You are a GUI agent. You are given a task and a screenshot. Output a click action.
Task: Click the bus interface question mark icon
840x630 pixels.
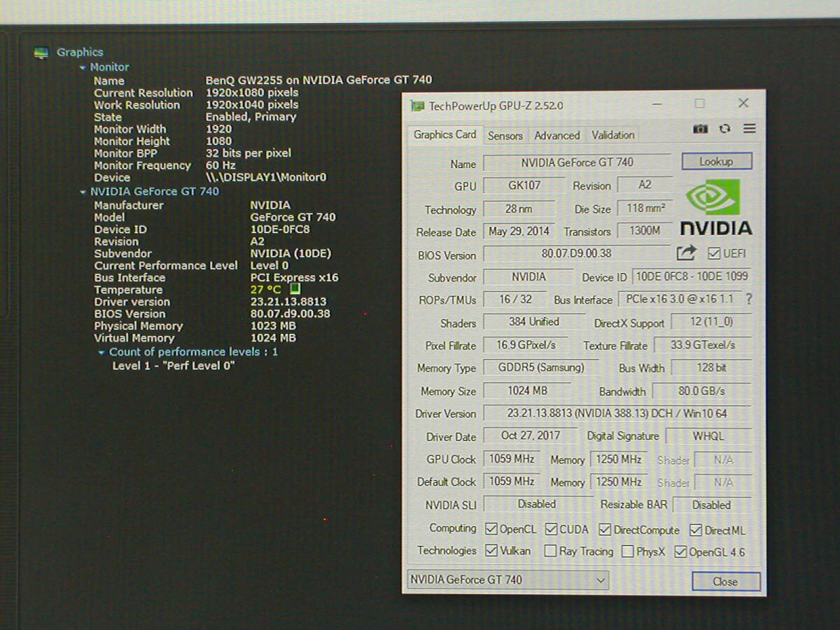(749, 300)
